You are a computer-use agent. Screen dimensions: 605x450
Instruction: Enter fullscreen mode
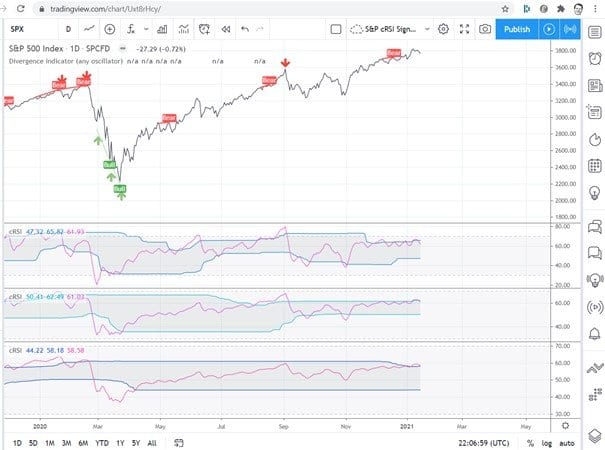pos(465,29)
